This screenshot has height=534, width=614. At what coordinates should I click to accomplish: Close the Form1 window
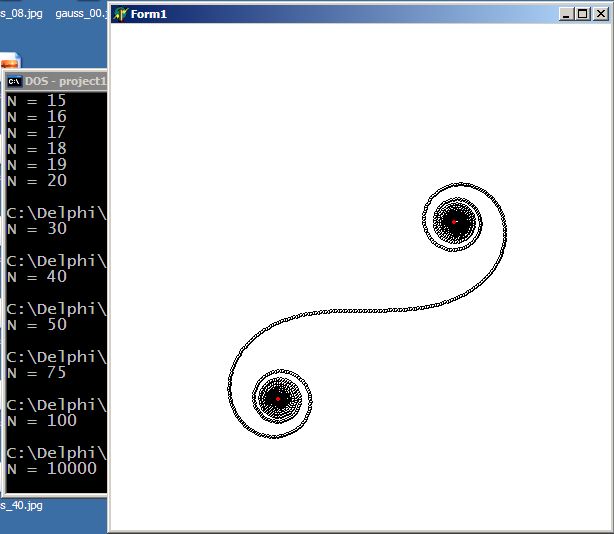coord(599,14)
